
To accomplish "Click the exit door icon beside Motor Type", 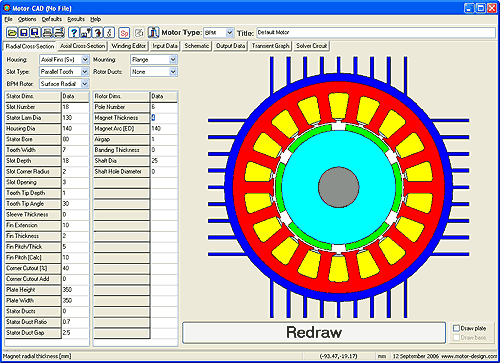I will 153,32.
